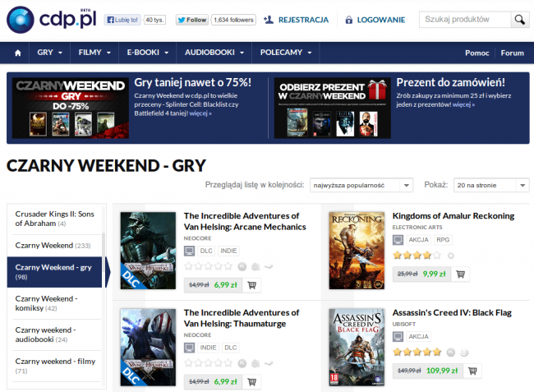Click the Assassin's Creed IV star rating
534x392 pixels.
click(417, 352)
